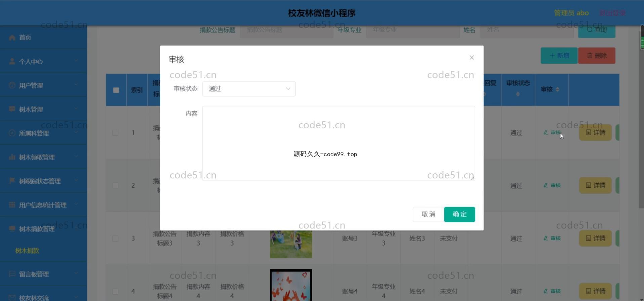The image size is (644, 301).
Task: Open 详情 for row 1
Action: point(595,132)
